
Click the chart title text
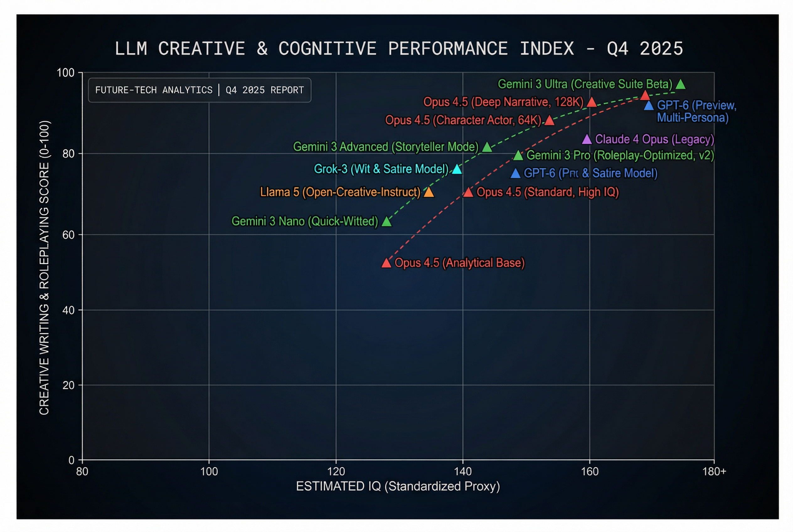click(x=398, y=49)
